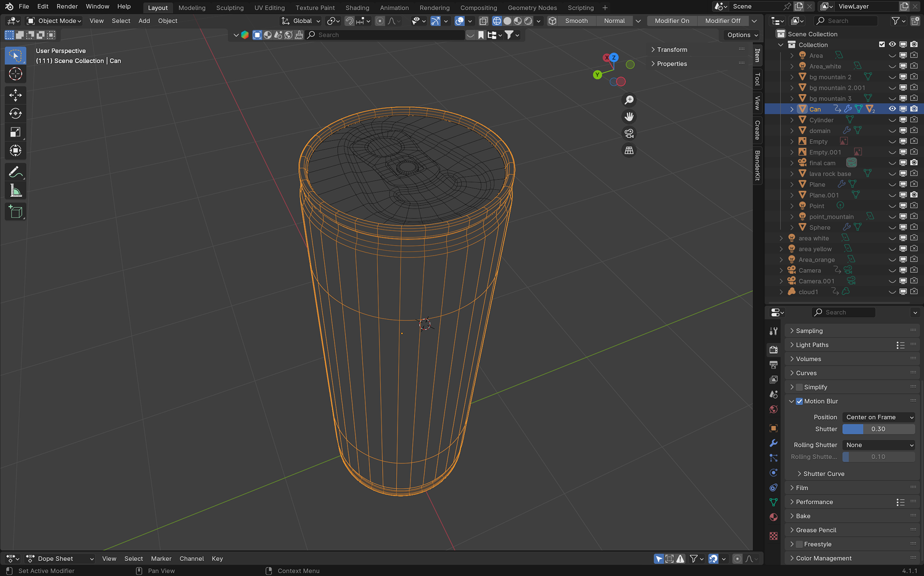Click the Smooth shading button
924x576 pixels.
tap(576, 21)
